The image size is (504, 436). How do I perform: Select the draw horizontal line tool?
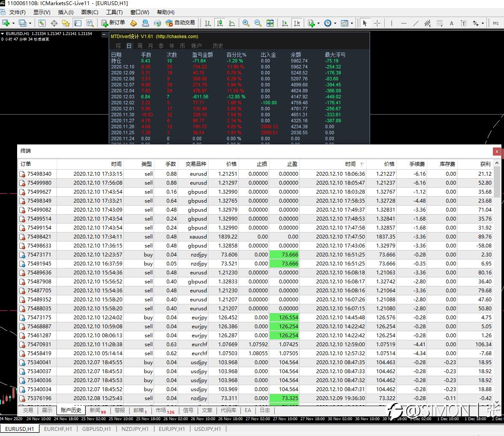404,23
